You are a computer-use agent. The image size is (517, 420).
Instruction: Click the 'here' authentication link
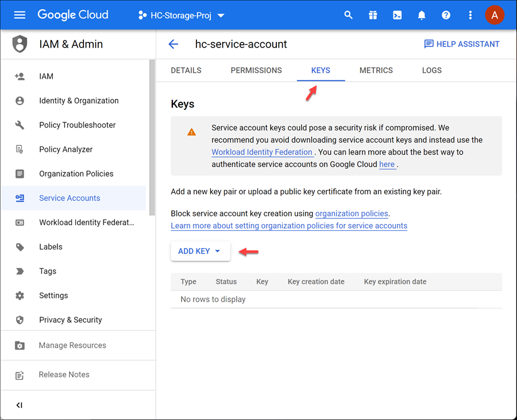point(387,164)
